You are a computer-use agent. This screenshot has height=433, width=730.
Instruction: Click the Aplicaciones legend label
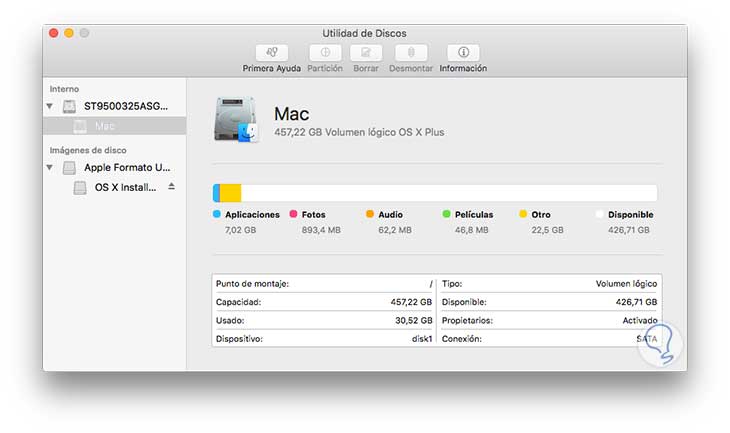pyautogui.click(x=252, y=215)
